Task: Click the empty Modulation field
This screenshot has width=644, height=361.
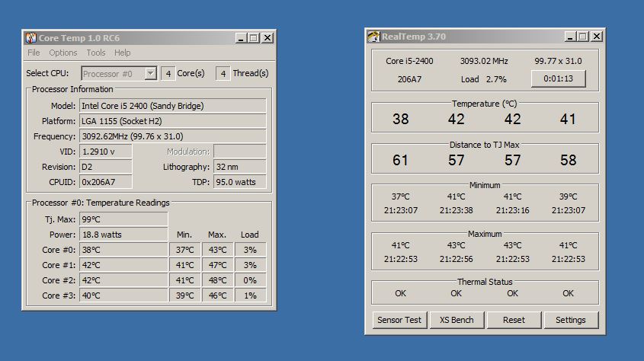Action: 240,152
